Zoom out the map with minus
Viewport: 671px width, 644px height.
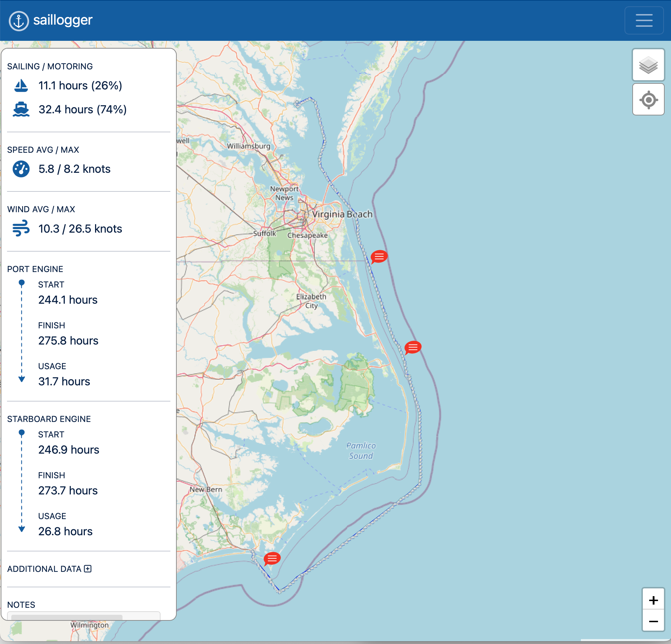[653, 621]
